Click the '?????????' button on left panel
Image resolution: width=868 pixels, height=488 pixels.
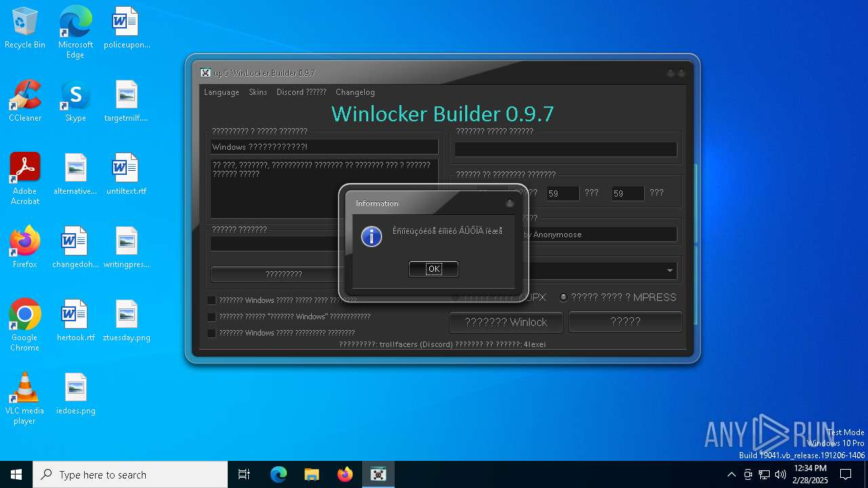pos(283,274)
